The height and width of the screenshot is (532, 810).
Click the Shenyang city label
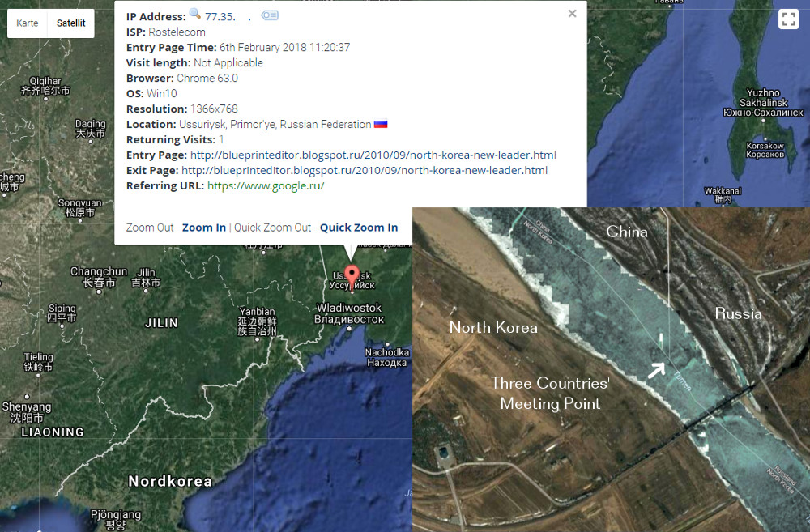tap(27, 412)
